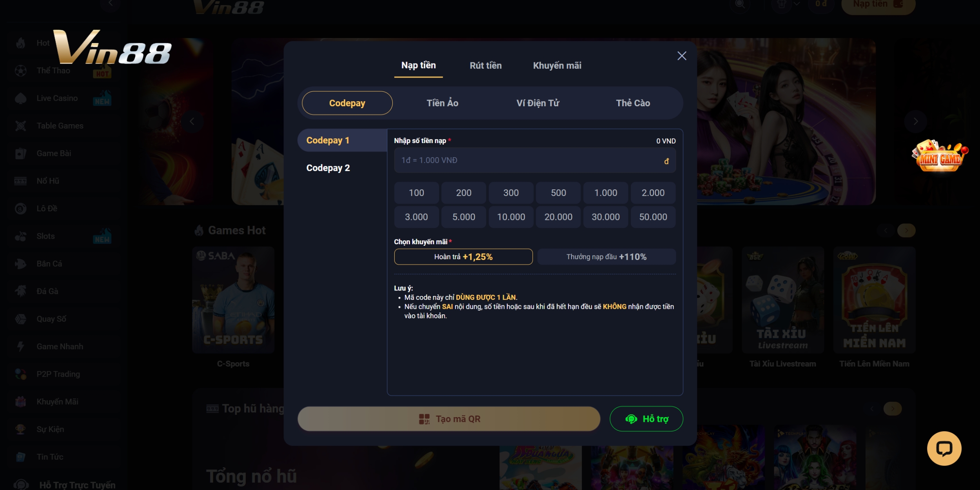Pick the 100 preset amount
Viewport: 980px width, 490px height.
[416, 193]
